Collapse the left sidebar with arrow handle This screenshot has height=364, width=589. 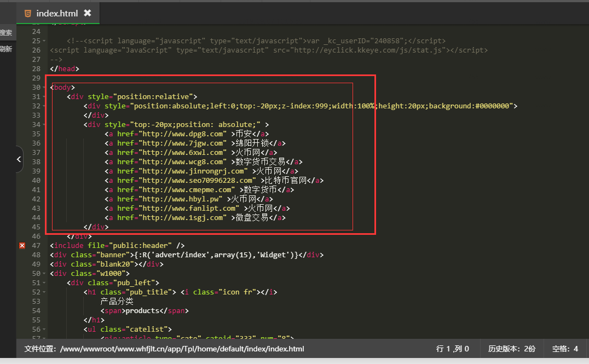tap(19, 159)
